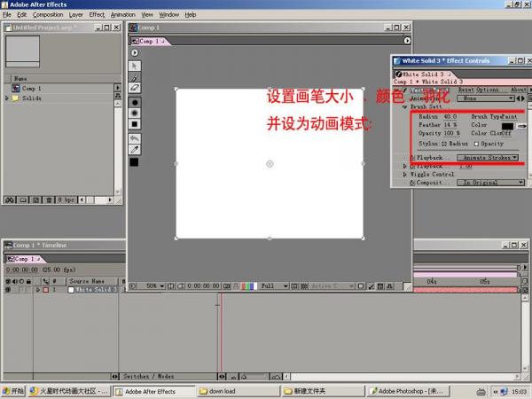This screenshot has height=399, width=532.
Task: Select the arrow selection tool in paint toolbar
Action: (135, 66)
